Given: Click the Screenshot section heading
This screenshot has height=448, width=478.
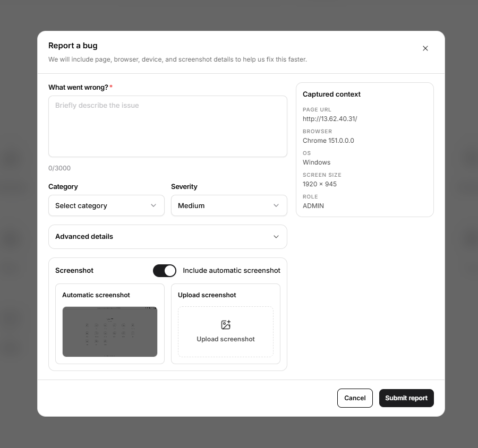Looking at the screenshot, I should point(74,271).
